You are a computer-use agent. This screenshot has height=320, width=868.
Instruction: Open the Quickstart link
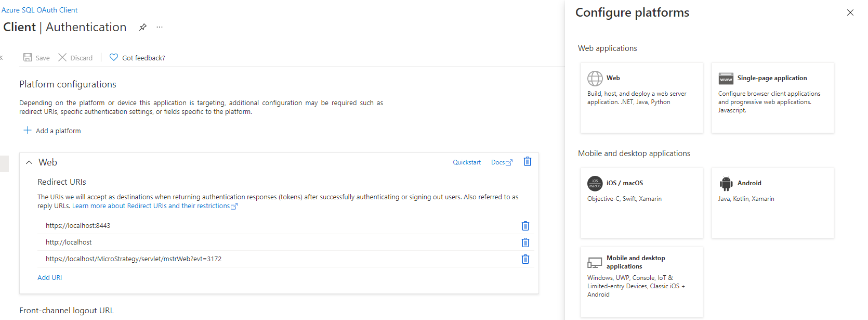coord(466,162)
